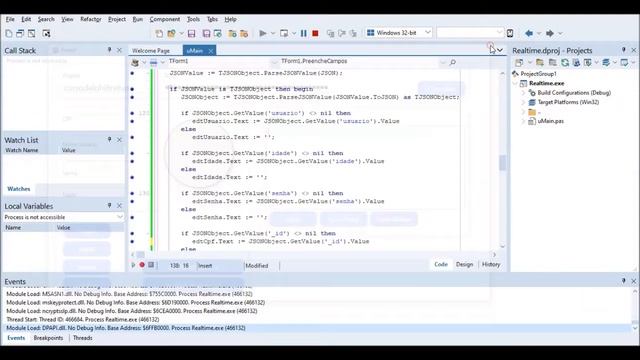Pin the Local Variables panel
This screenshot has width=640, height=360.
coord(109,205)
